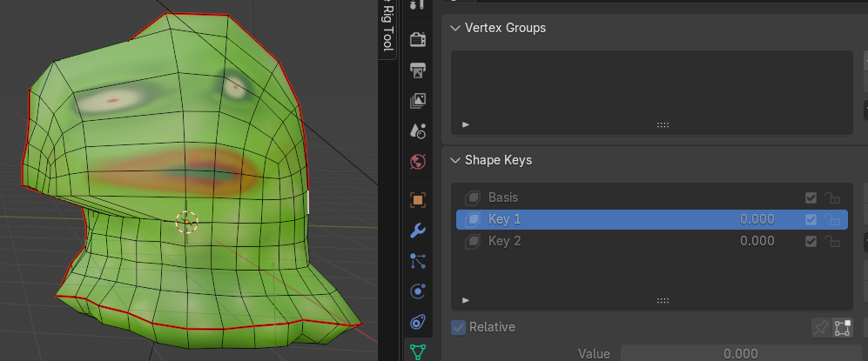
Task: Select the Basis shape key row
Action: [651, 197]
